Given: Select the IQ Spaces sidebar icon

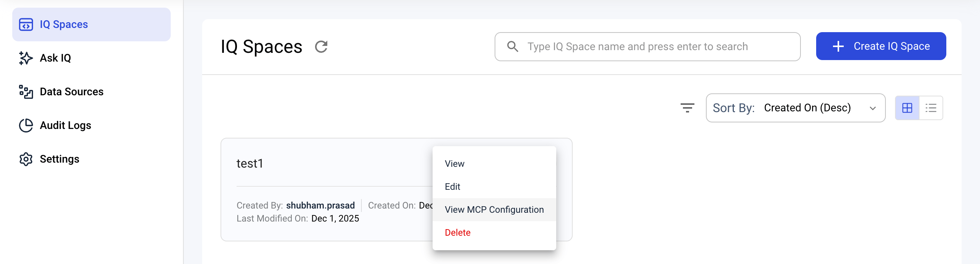Looking at the screenshot, I should pos(25,24).
